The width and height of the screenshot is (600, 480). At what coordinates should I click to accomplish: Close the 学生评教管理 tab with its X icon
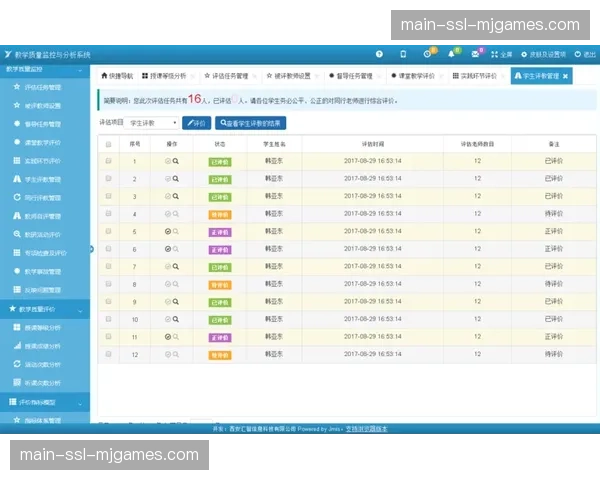pos(566,76)
